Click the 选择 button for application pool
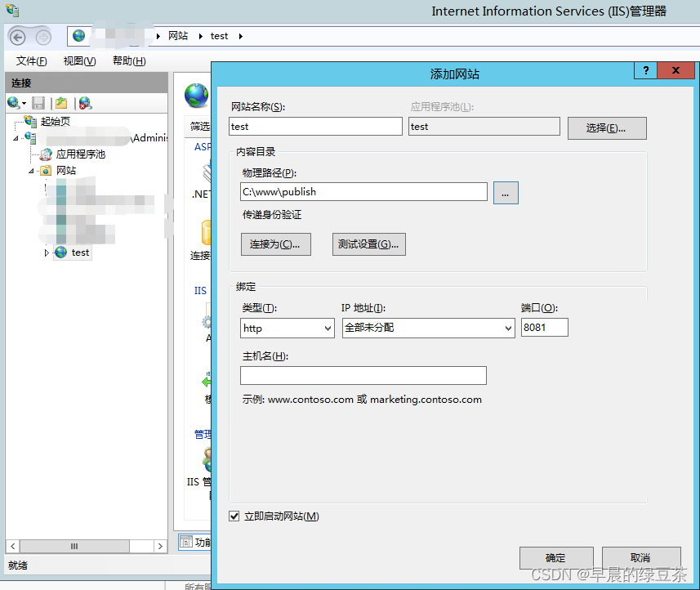Viewport: 700px width, 590px height. tap(607, 127)
